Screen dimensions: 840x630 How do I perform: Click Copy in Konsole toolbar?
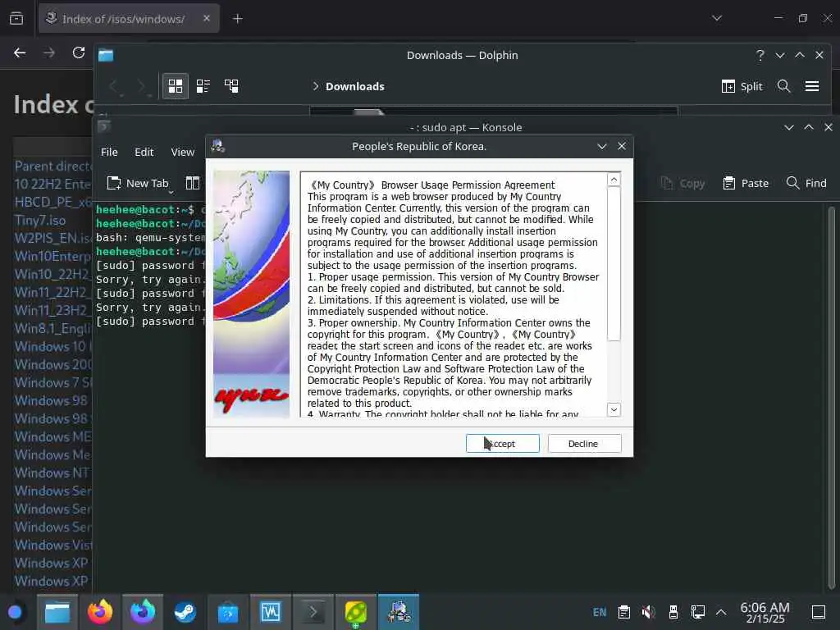(x=682, y=183)
